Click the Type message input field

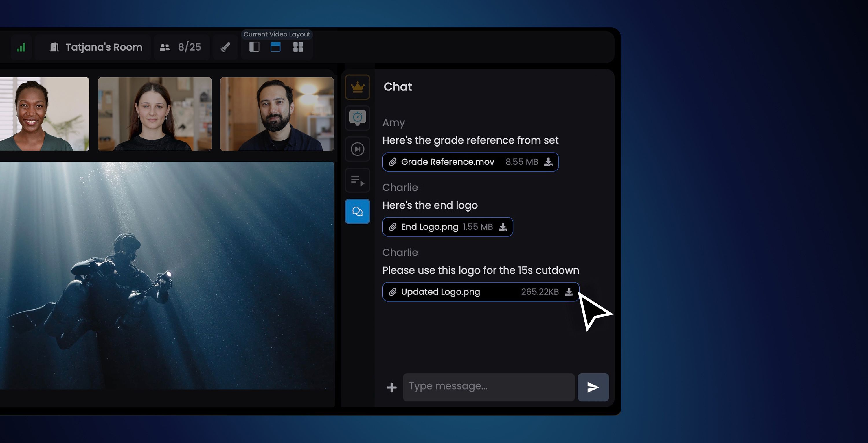pyautogui.click(x=489, y=387)
